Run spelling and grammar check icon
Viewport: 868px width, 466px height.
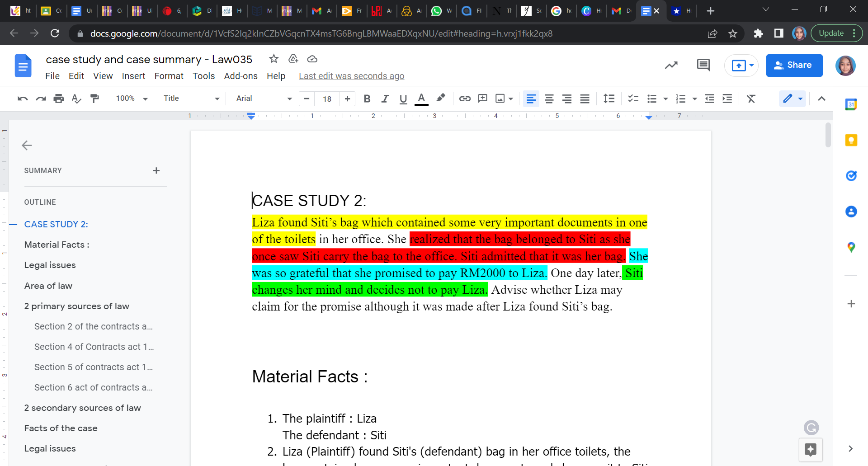[76, 99]
